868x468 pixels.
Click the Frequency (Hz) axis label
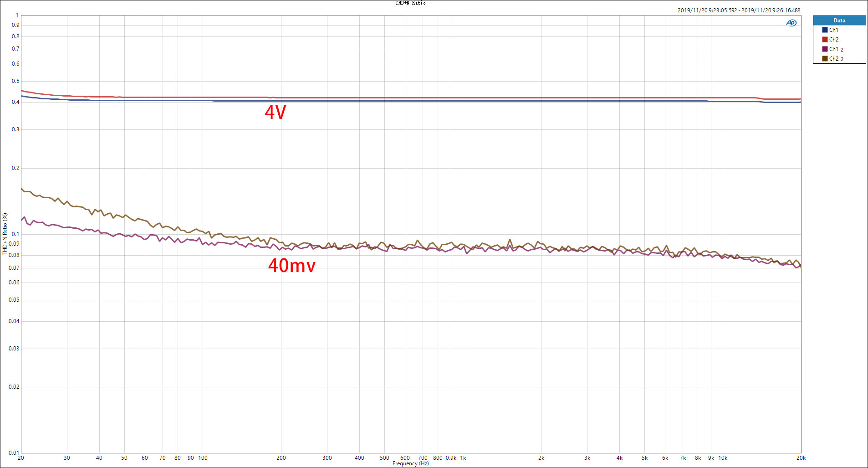pyautogui.click(x=411, y=464)
